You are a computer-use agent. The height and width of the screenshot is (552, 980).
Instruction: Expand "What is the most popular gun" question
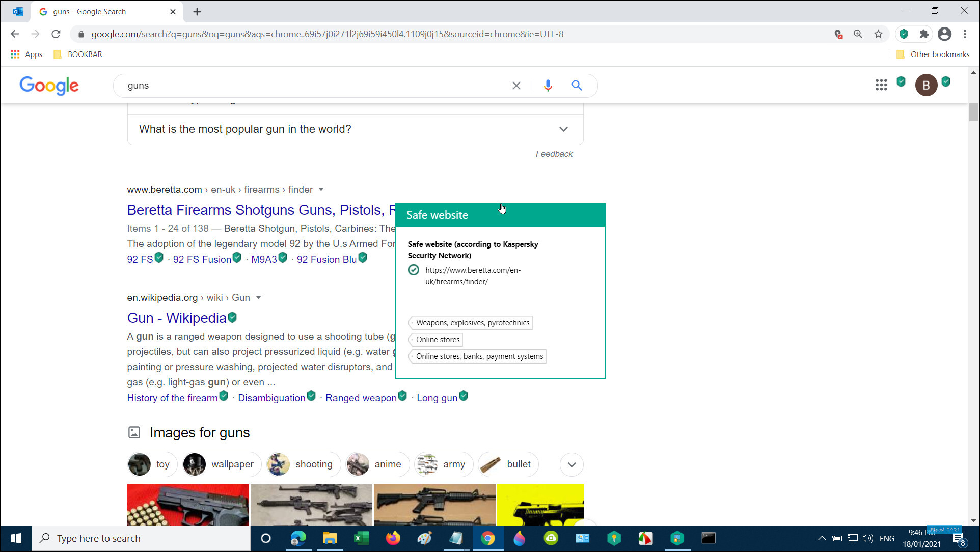563,129
